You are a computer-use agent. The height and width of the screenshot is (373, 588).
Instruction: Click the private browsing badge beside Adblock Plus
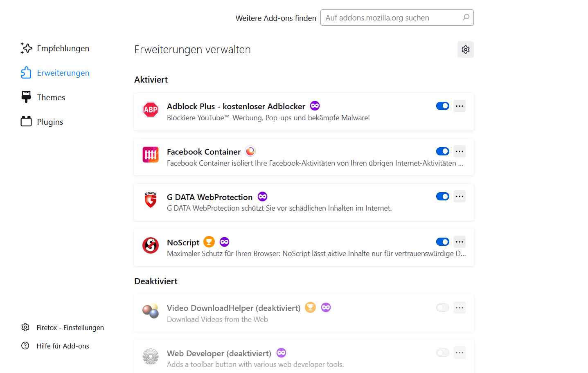315,106
